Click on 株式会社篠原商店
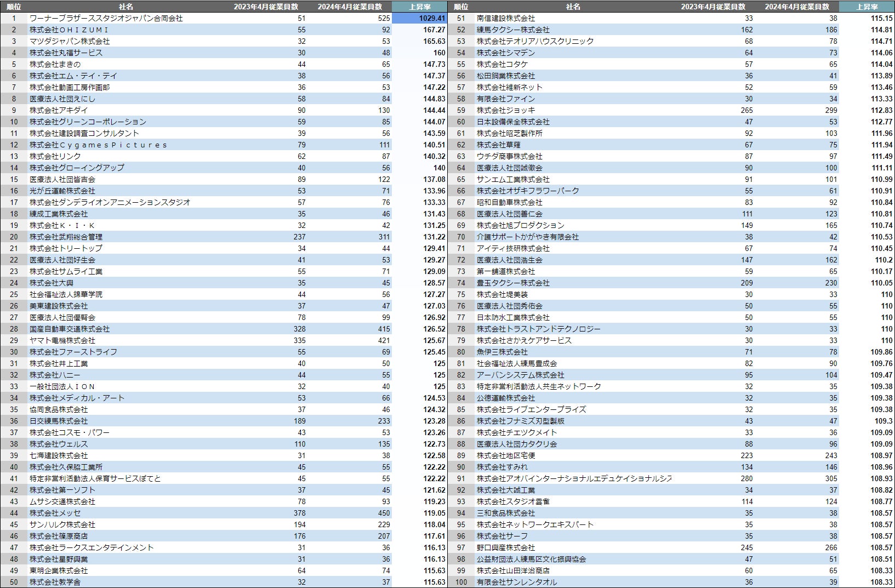Image resolution: width=895 pixels, height=588 pixels. pos(59,536)
